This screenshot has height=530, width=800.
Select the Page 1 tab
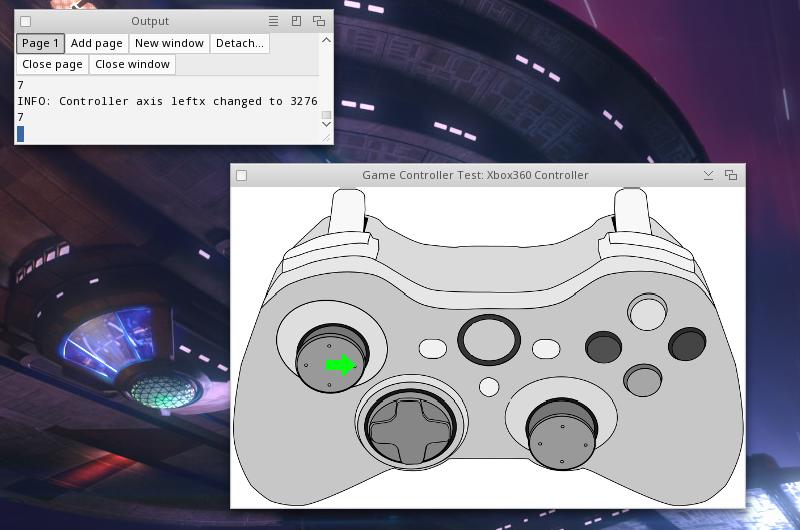coord(40,43)
